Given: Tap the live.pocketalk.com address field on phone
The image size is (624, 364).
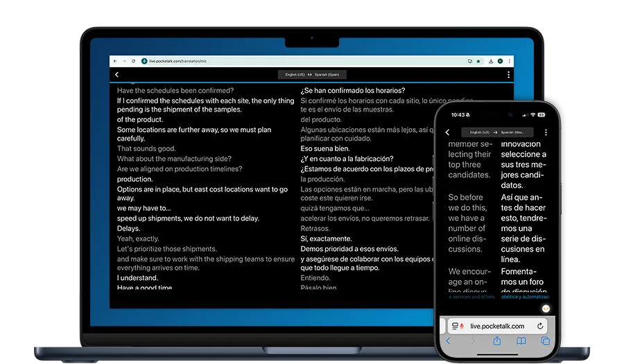Looking at the screenshot, I should (496, 326).
